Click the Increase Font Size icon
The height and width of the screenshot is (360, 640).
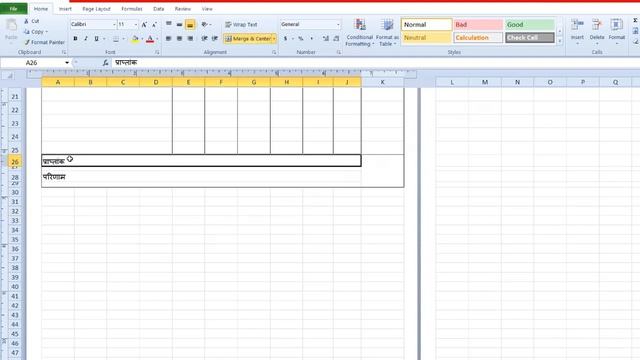click(144, 25)
